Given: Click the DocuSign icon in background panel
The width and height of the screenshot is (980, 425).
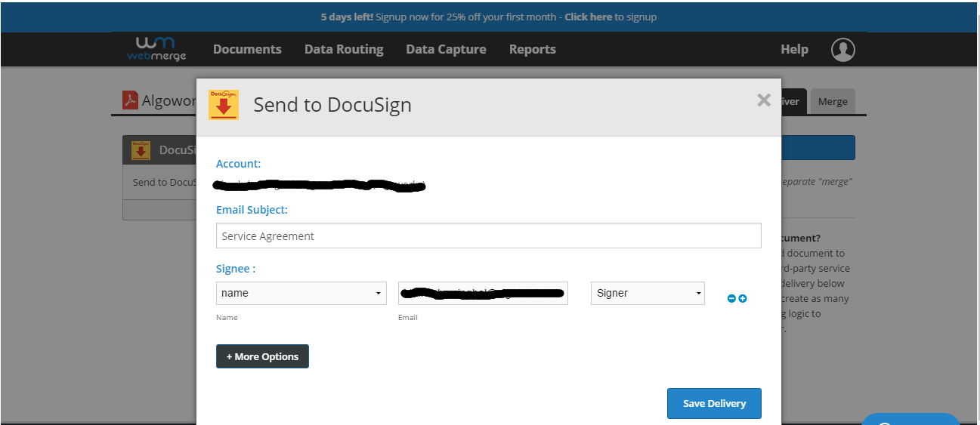Looking at the screenshot, I should click(141, 150).
